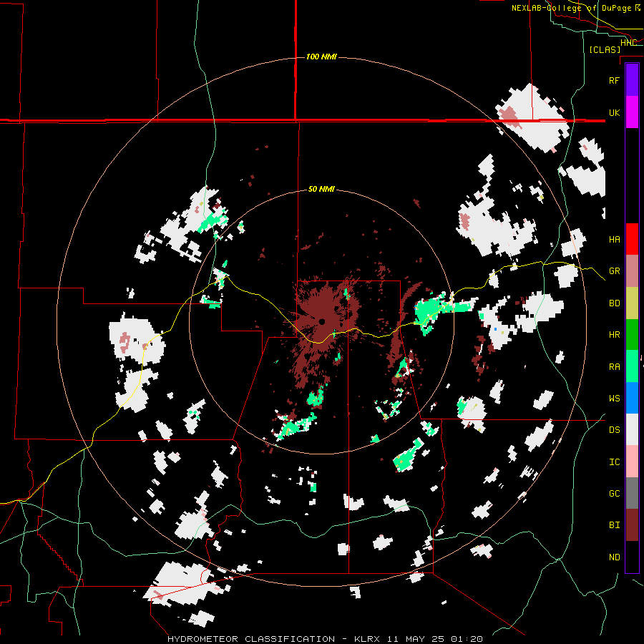
Task: Click the HYDROMETEOR CLASSIFICATION KLRX title caption
Action: [x=325, y=639]
